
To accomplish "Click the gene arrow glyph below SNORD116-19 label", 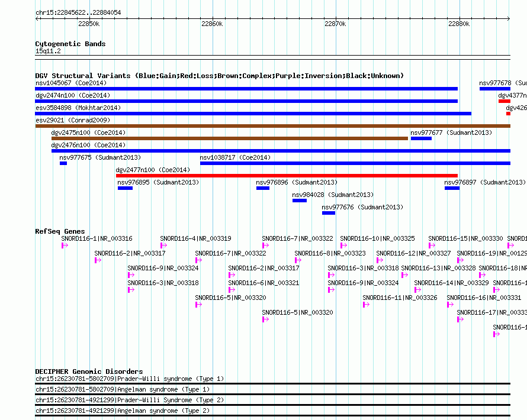I will click(461, 260).
